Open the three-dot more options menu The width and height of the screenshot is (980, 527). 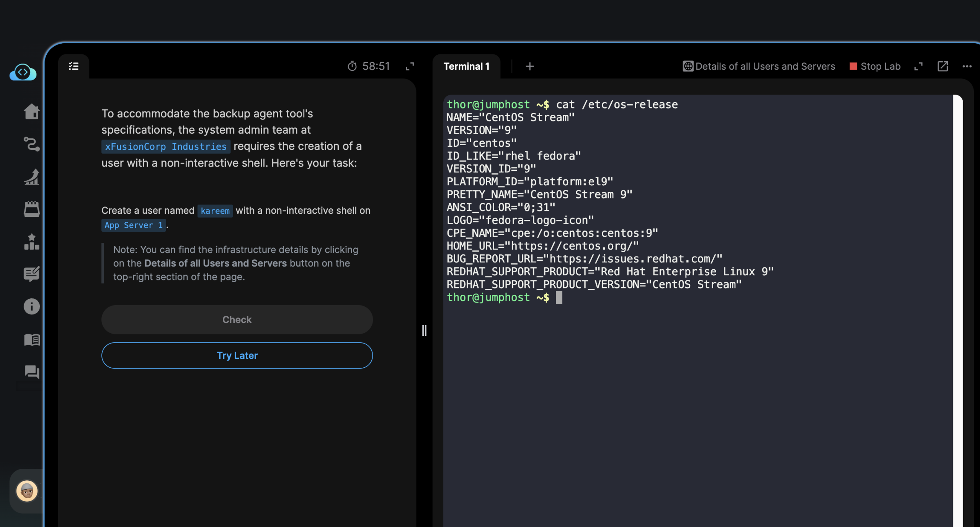tap(967, 66)
